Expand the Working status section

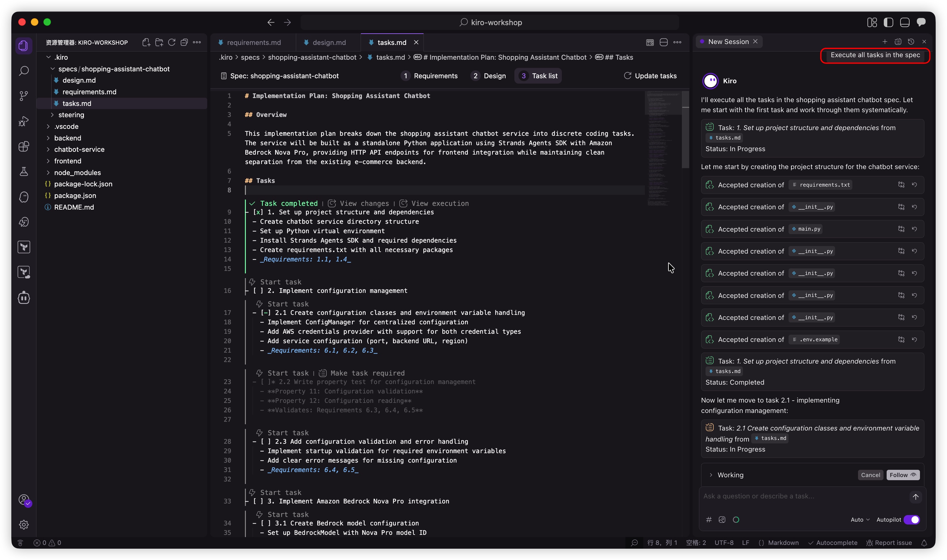coord(711,475)
